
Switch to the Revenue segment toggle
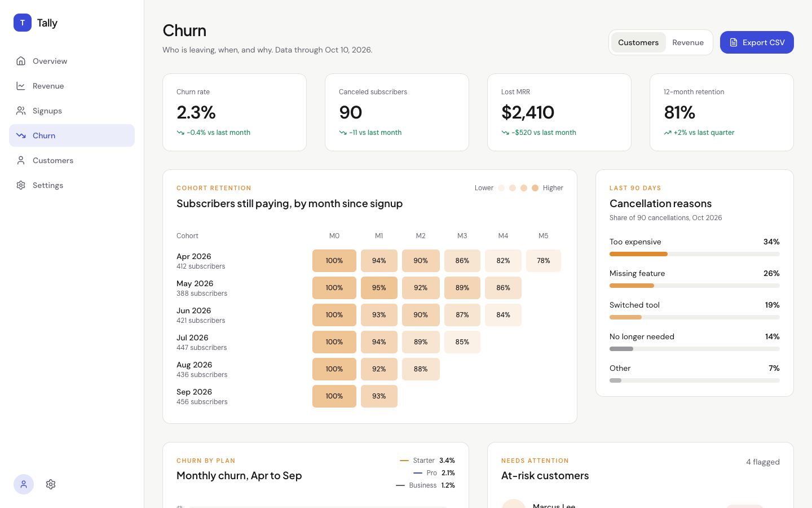point(688,42)
